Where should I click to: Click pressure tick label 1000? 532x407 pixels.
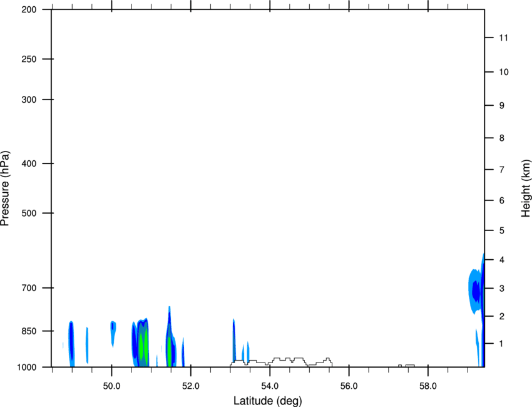[27, 368]
